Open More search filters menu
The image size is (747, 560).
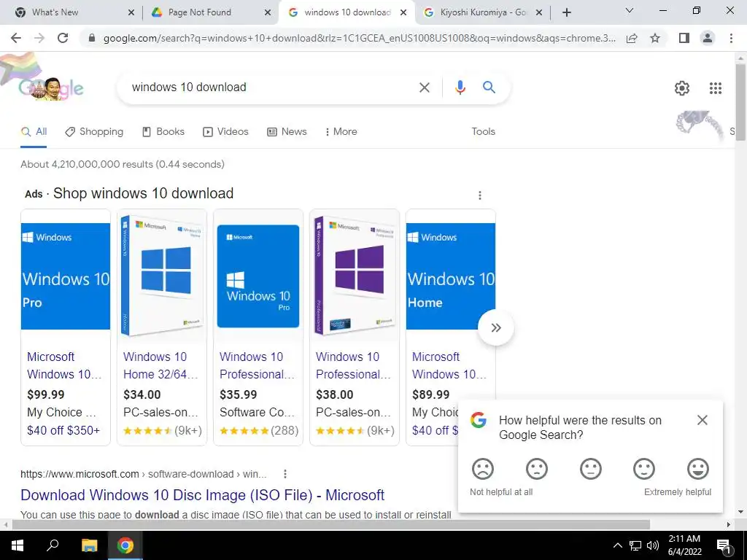tap(341, 131)
